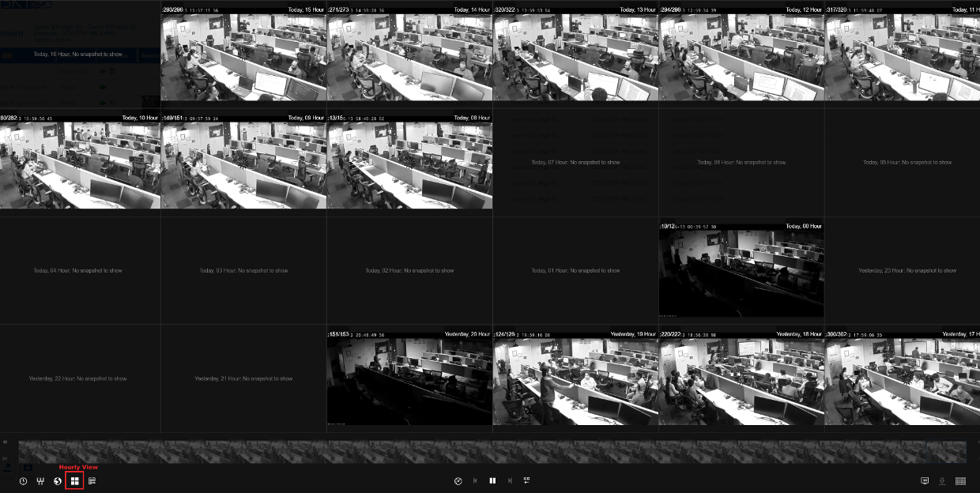This screenshot has width=980, height=493.
Task: Pause the snapshot playback
Action: [x=492, y=480]
